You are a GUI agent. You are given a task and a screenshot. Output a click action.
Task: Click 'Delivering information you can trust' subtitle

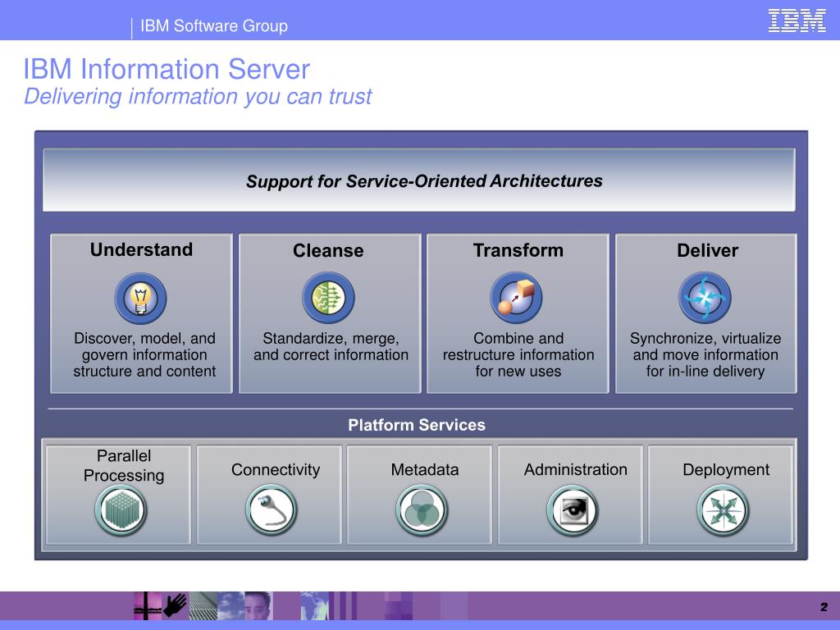point(198,97)
